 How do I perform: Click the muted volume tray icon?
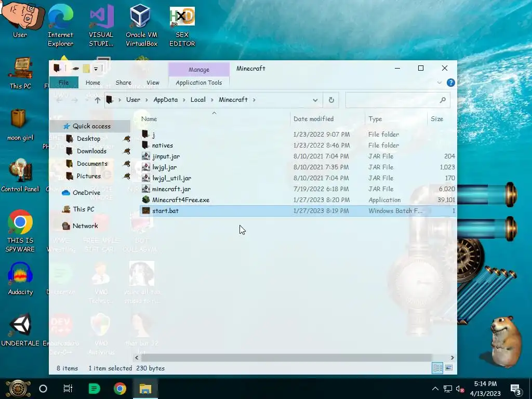pyautogui.click(x=460, y=389)
